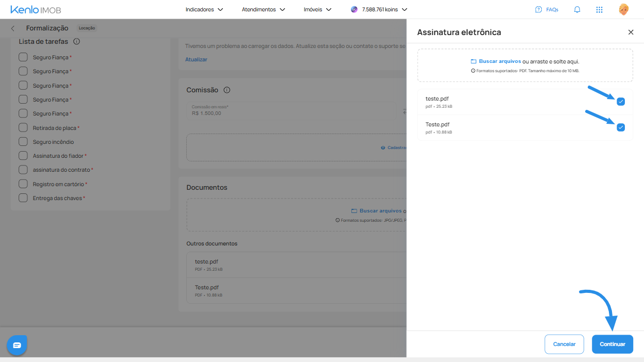Check the assinatura do contrato task

(x=23, y=169)
